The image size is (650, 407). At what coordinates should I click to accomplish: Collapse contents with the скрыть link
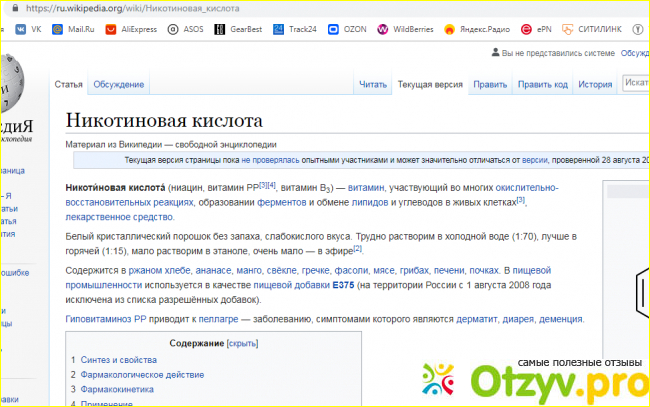click(246, 343)
